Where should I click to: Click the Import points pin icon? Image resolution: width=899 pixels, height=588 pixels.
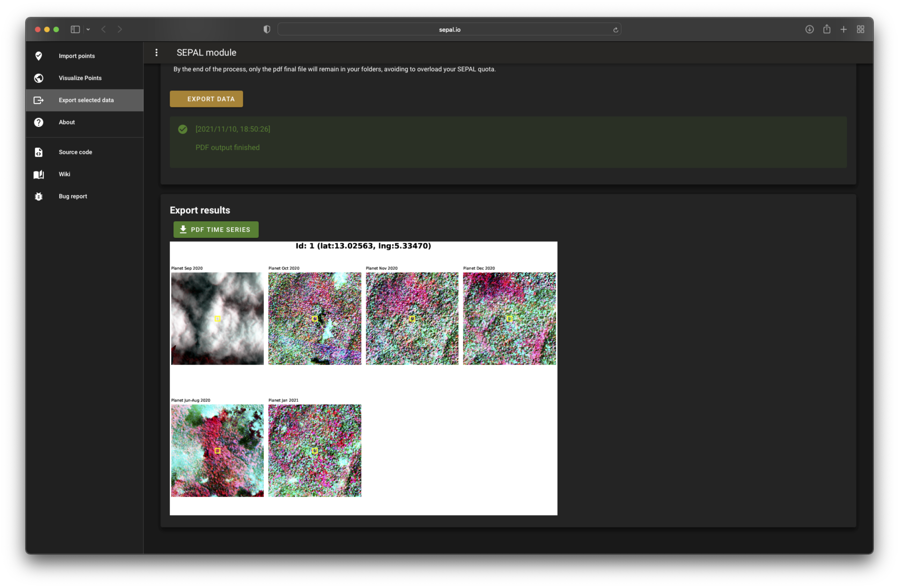(x=38, y=56)
